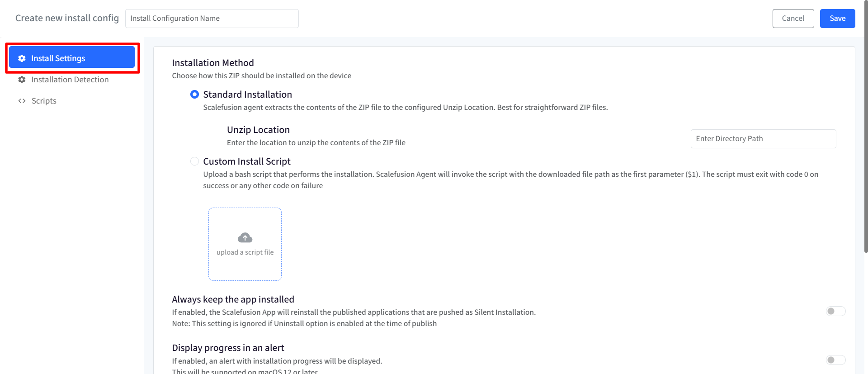Toggle Display progress in an alert
This screenshot has height=374, width=868.
835,360
